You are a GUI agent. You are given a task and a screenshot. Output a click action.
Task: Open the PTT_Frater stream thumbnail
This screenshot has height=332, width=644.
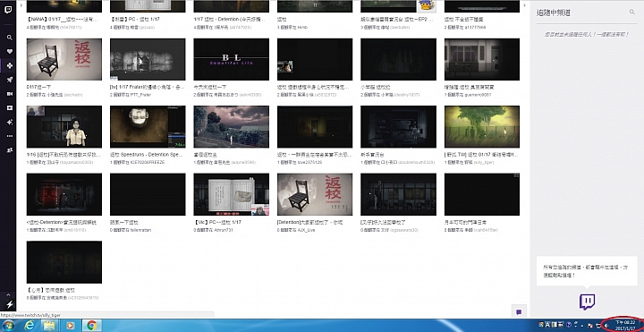148,60
